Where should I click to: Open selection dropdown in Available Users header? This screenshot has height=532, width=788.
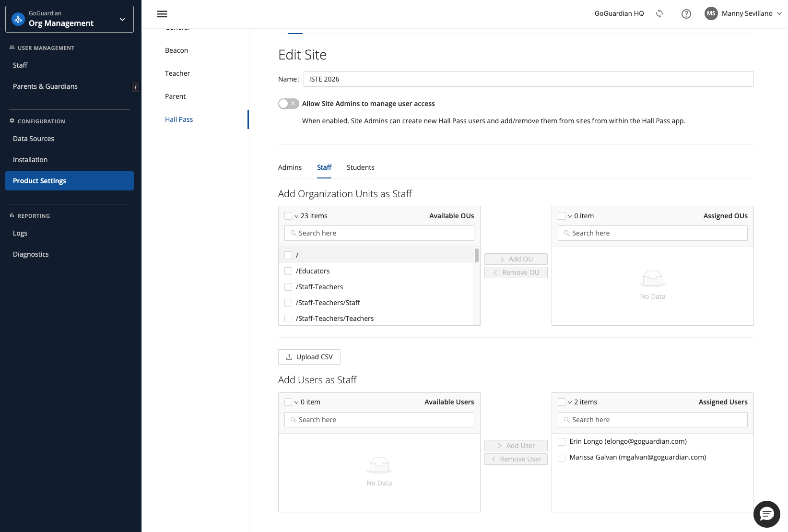coord(296,402)
